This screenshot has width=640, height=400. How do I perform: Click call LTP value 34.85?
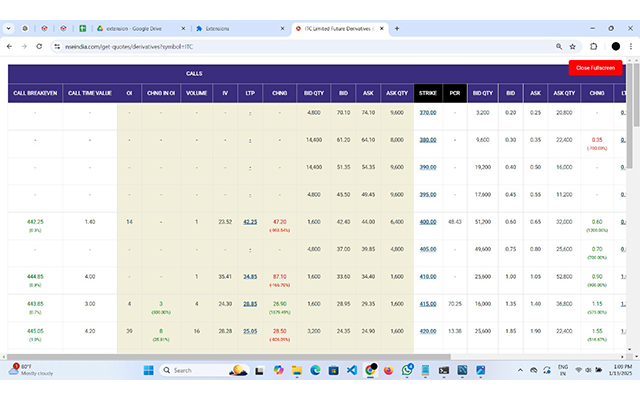(250, 277)
